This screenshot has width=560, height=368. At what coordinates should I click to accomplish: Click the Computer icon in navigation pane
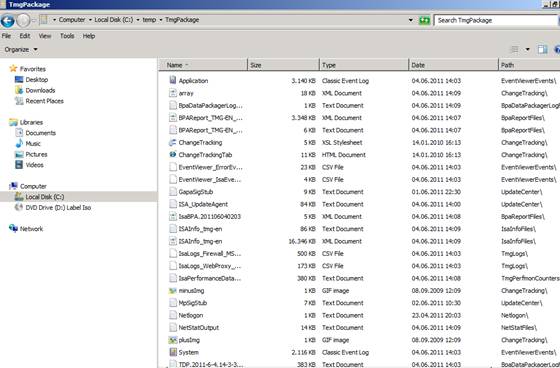(14, 186)
